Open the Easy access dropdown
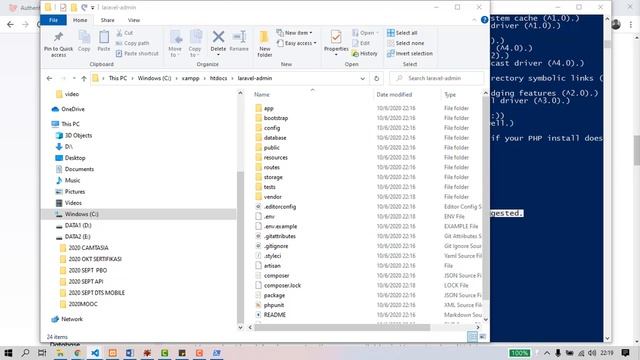This screenshot has height=360, width=640. coord(296,43)
